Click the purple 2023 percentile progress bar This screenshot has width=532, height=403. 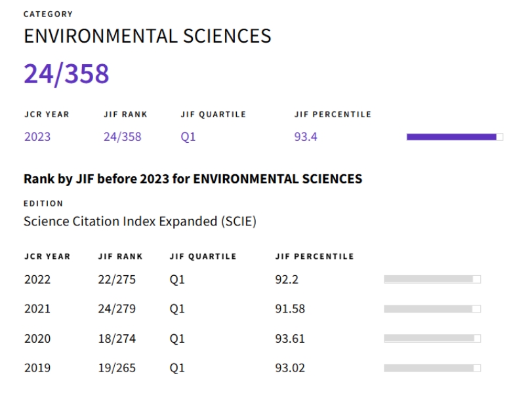coord(454,137)
